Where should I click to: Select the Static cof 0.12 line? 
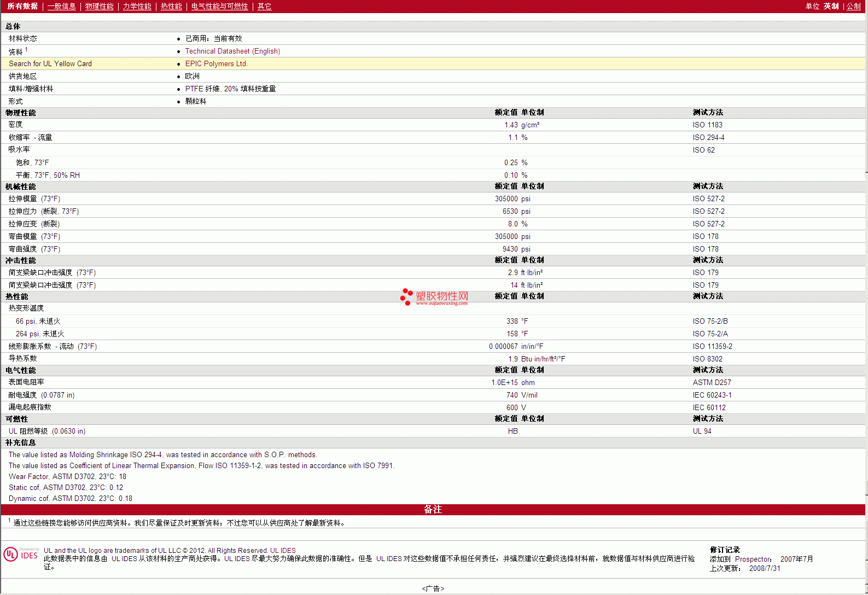(x=66, y=488)
